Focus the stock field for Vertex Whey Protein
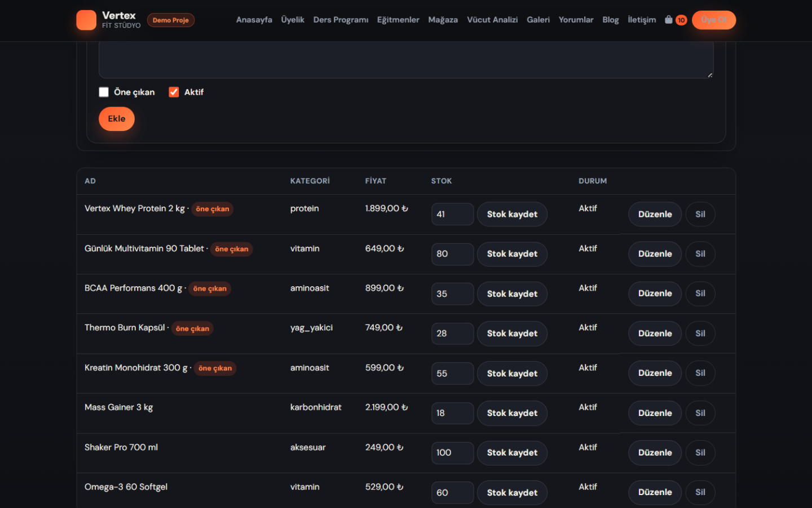The image size is (812, 508). pos(452,214)
